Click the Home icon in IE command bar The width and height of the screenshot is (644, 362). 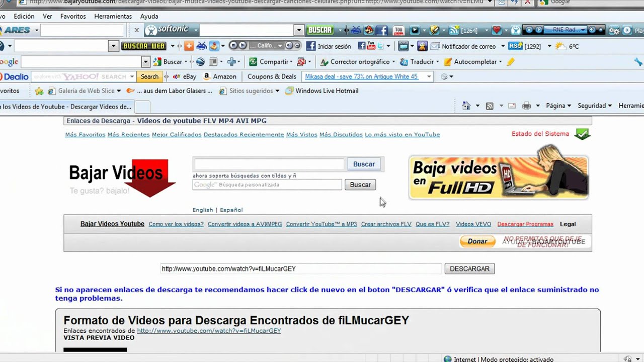[466, 106]
